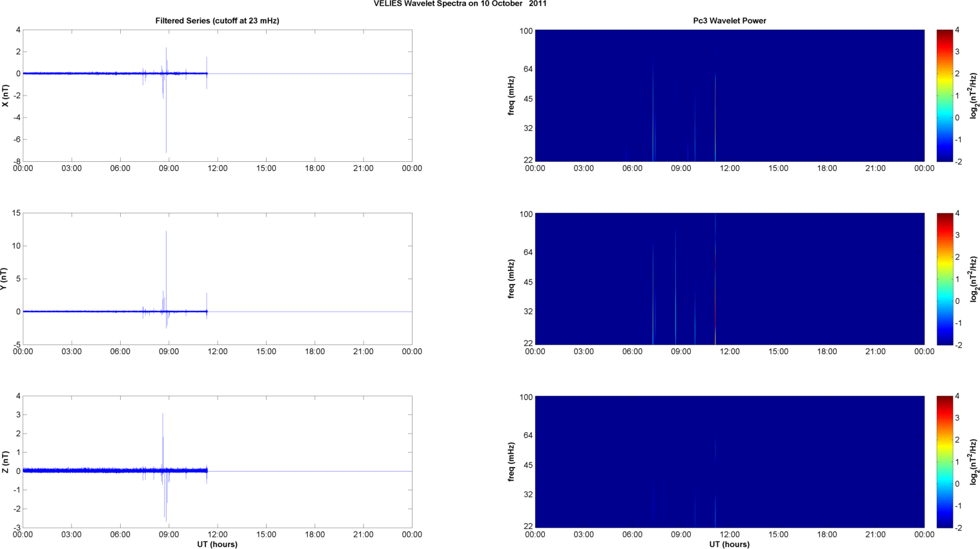980x549 pixels.
Task: Click the '06:00' tick under the top wavelet plot
Action: point(633,168)
